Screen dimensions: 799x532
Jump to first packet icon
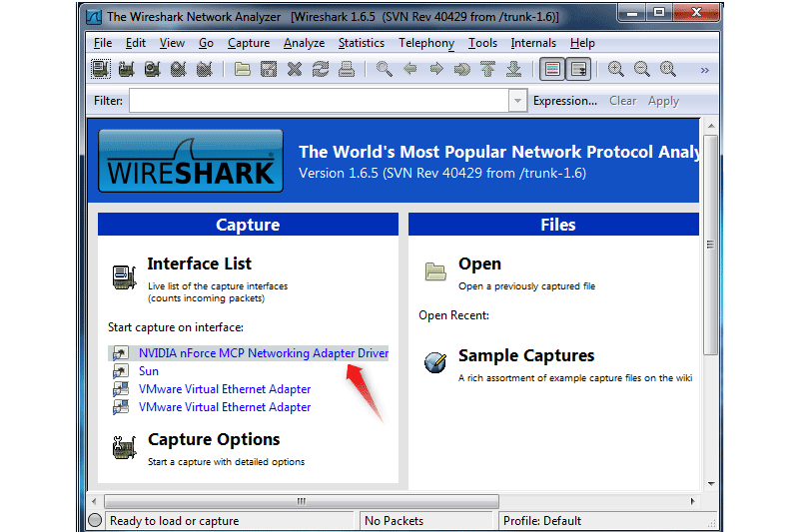[x=488, y=69]
